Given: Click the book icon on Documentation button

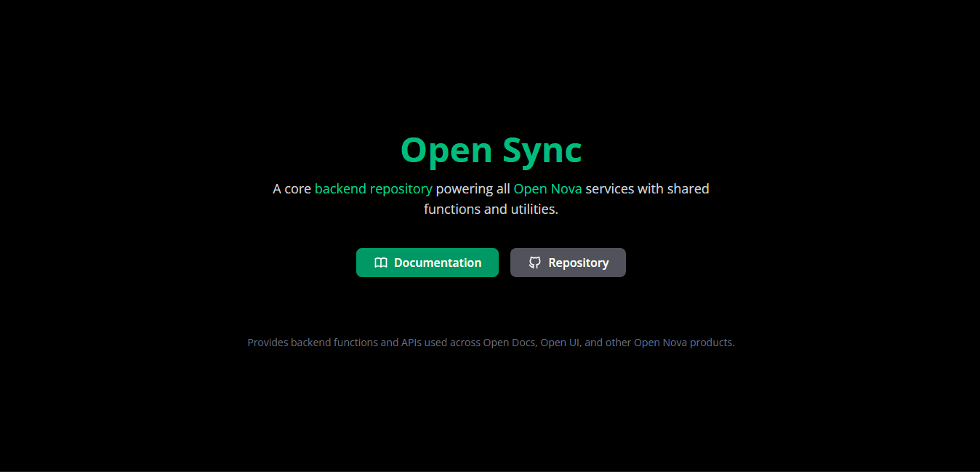Looking at the screenshot, I should [381, 263].
